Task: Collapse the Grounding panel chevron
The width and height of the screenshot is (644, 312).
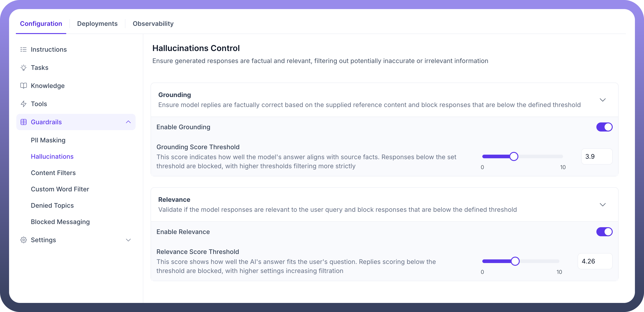Action: point(603,100)
